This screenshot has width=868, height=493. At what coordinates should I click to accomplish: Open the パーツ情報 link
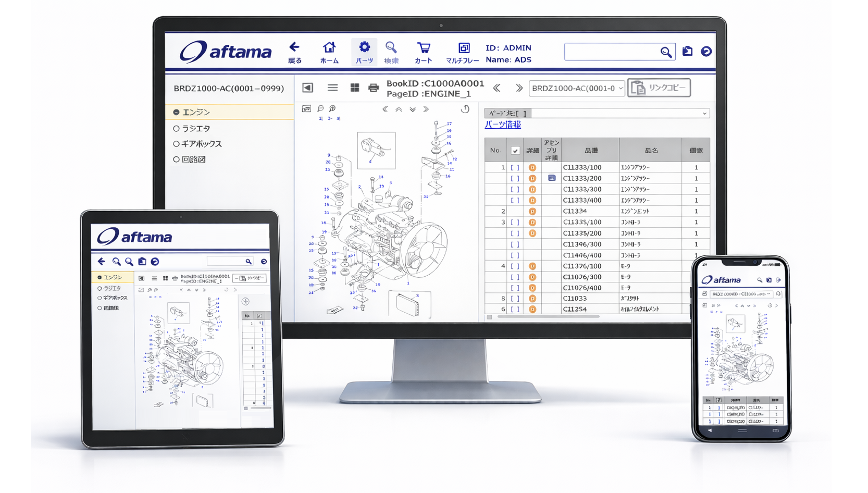502,125
